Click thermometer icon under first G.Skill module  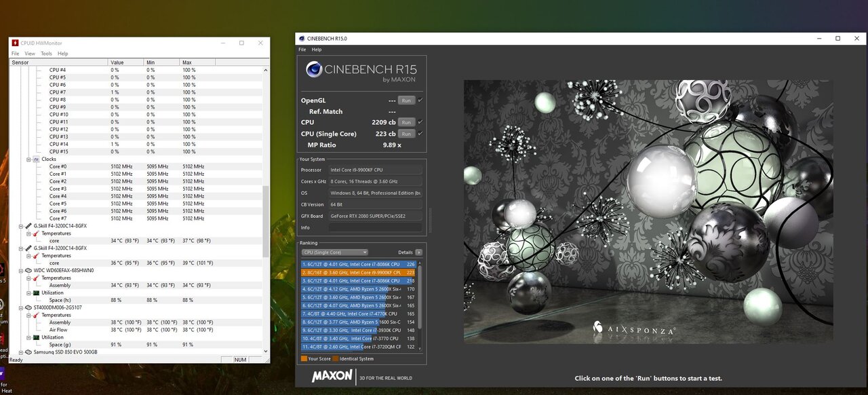(x=36, y=233)
